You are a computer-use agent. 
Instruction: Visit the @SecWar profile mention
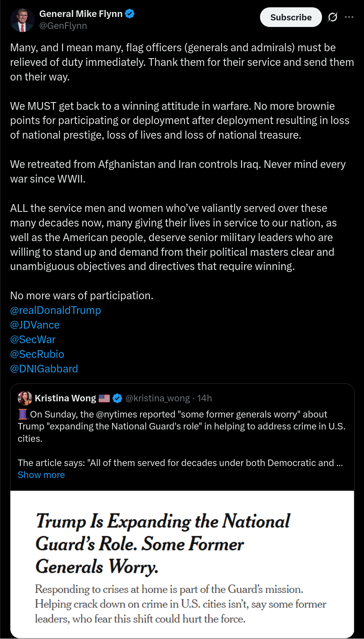pyautogui.click(x=33, y=340)
